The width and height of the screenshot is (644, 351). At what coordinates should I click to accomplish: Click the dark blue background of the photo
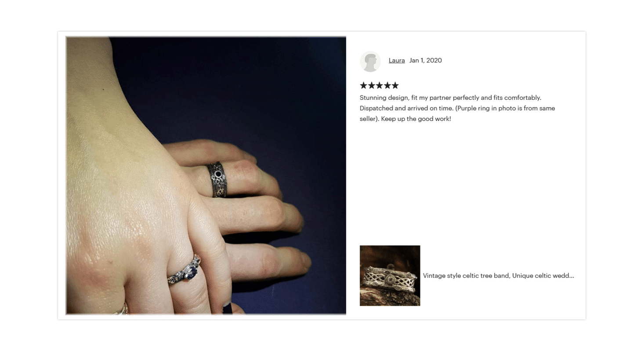coord(264,88)
